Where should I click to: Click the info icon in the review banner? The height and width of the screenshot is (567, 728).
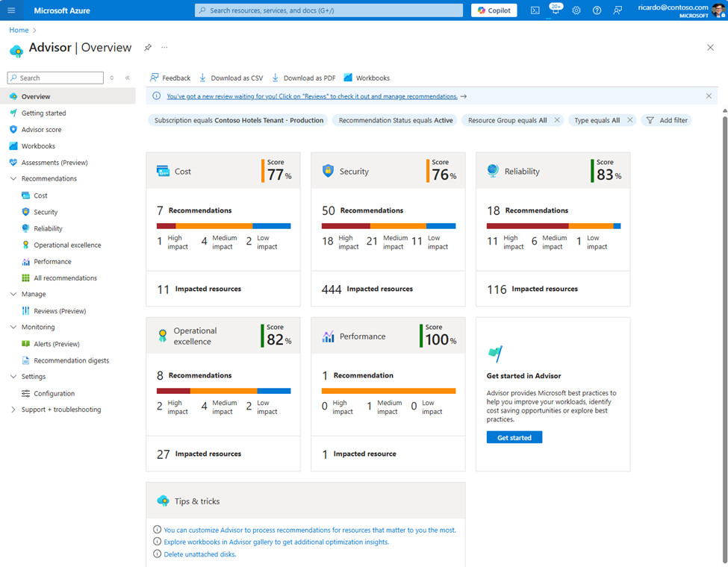tap(157, 96)
